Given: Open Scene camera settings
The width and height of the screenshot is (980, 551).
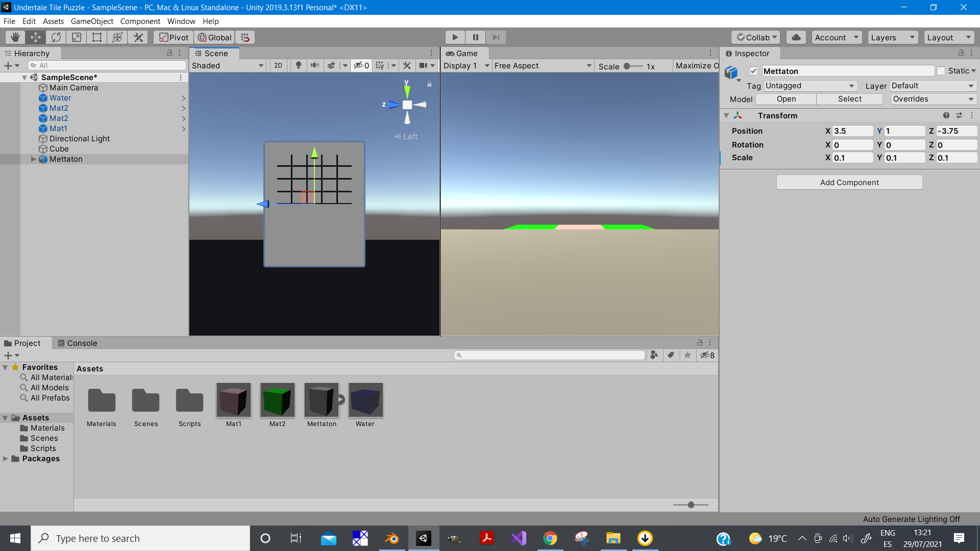Looking at the screenshot, I should [423, 65].
